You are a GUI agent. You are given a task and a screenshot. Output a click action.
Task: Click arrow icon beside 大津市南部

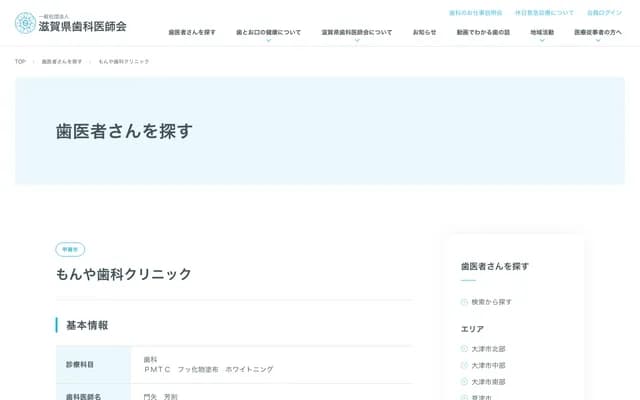click(x=464, y=382)
